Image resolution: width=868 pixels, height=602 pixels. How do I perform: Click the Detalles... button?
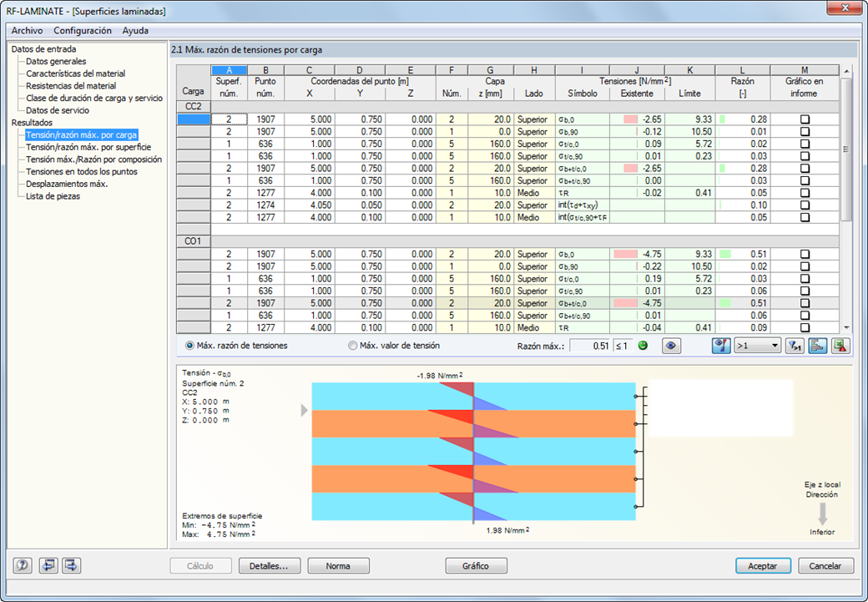point(269,566)
